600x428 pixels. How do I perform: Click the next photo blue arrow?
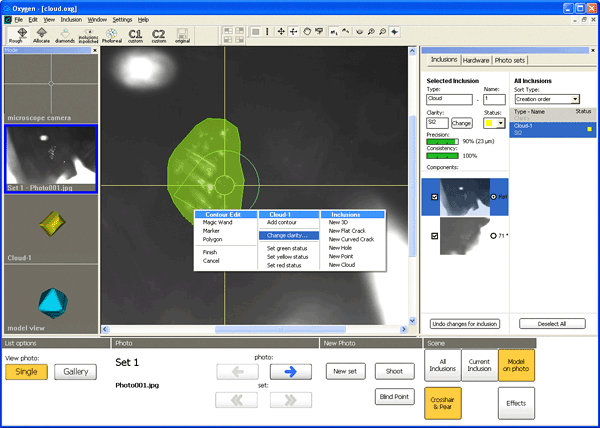[290, 371]
